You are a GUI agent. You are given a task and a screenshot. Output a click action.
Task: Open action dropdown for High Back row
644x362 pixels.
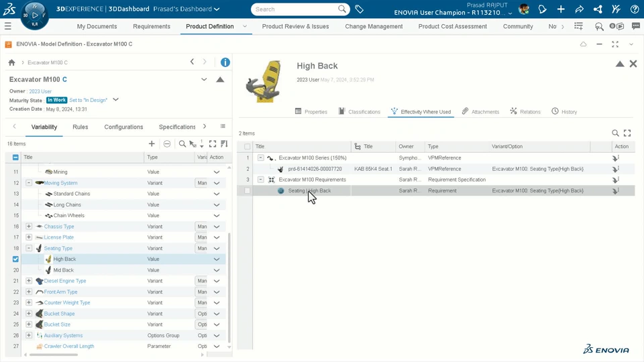pyautogui.click(x=217, y=259)
